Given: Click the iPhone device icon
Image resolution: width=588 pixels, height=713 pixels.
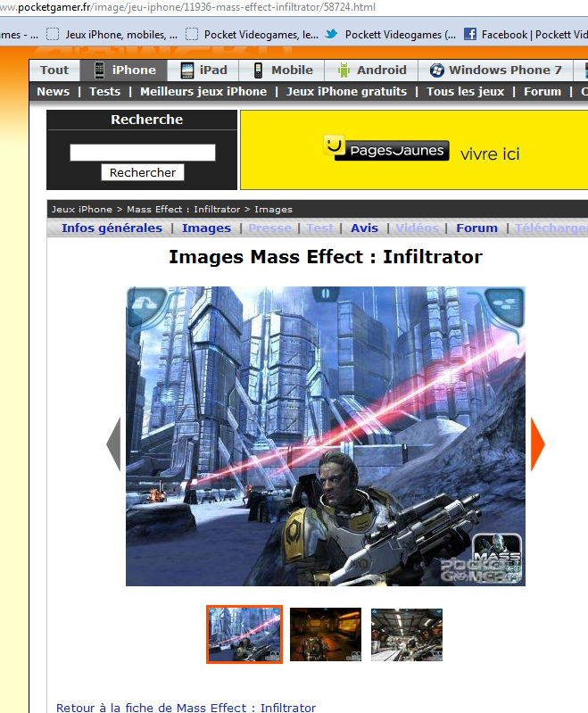Looking at the screenshot, I should coord(99,70).
